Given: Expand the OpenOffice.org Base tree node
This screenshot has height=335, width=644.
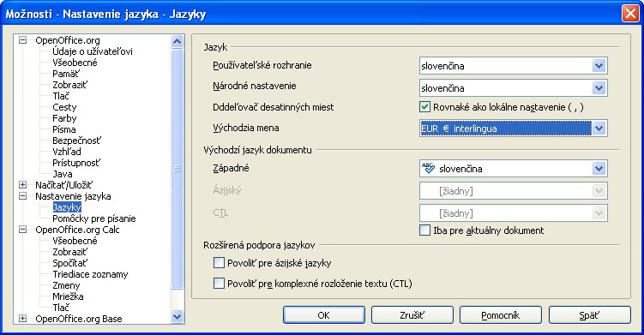Looking at the screenshot, I should coord(23,319).
